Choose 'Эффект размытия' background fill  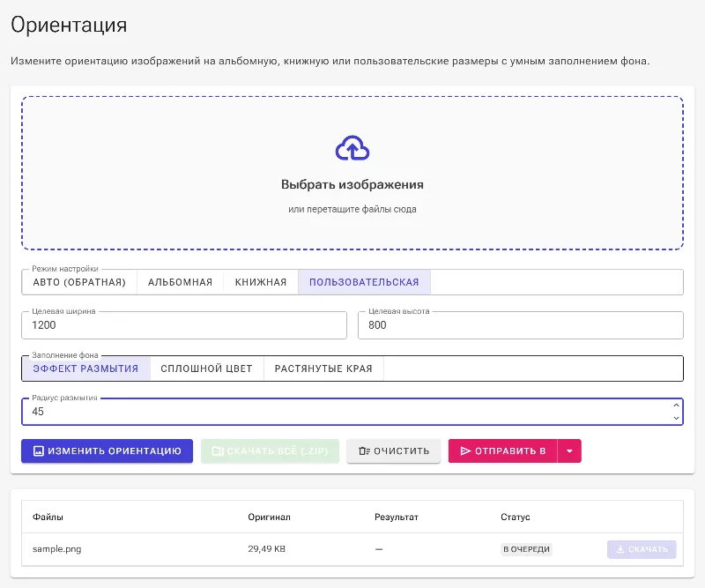[85, 368]
